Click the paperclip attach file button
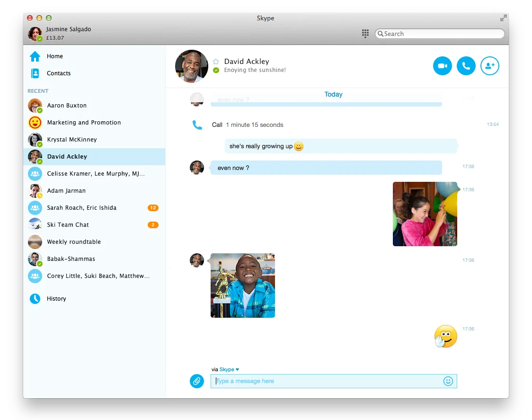This screenshot has height=420, width=532. point(197,381)
